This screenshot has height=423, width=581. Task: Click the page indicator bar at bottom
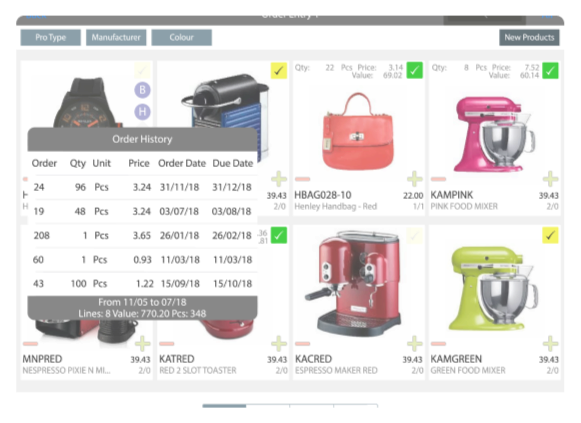pyautogui.click(x=290, y=406)
